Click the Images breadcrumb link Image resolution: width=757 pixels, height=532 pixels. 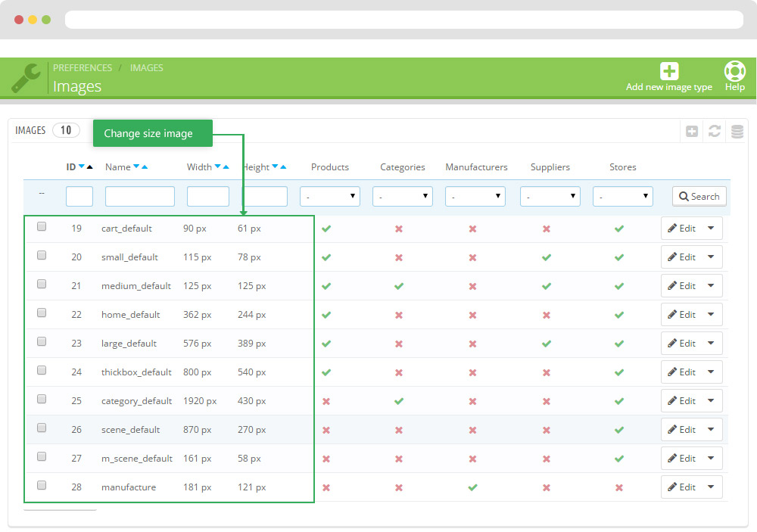146,68
